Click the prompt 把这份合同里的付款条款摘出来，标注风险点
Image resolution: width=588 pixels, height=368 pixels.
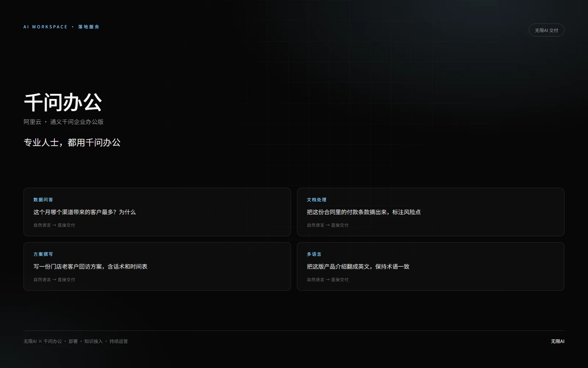click(364, 212)
